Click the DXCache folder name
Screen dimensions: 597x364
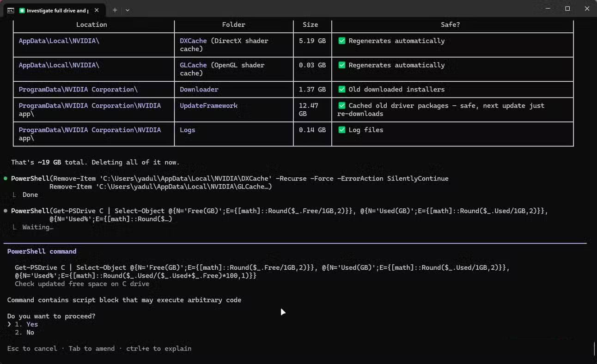click(193, 41)
